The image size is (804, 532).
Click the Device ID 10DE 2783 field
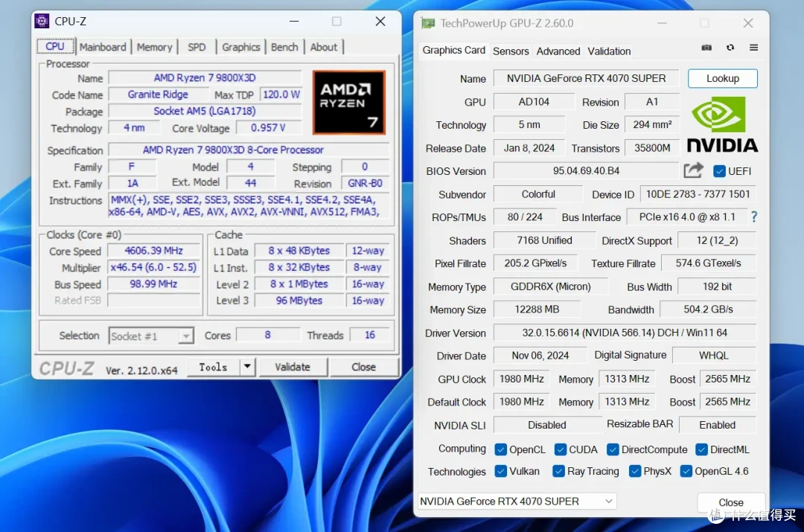point(698,194)
